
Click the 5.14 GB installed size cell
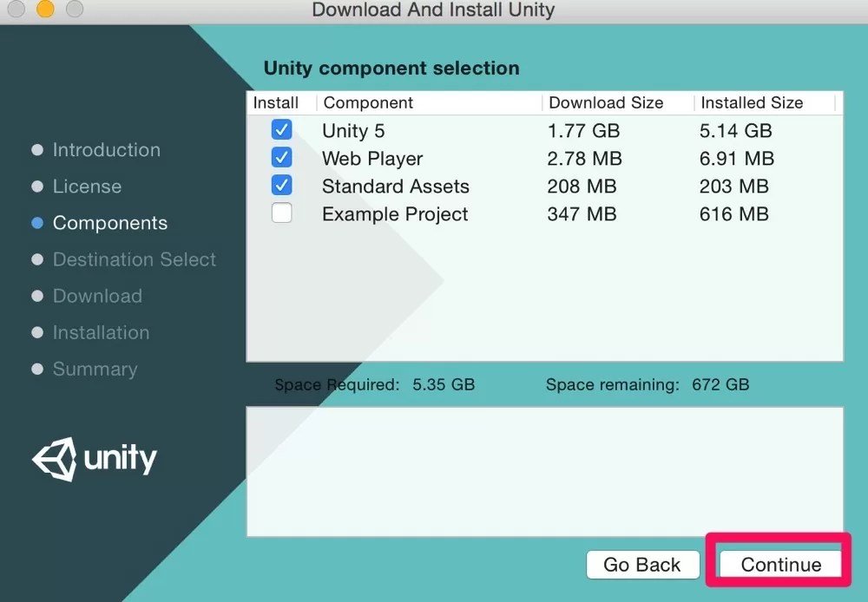click(736, 131)
